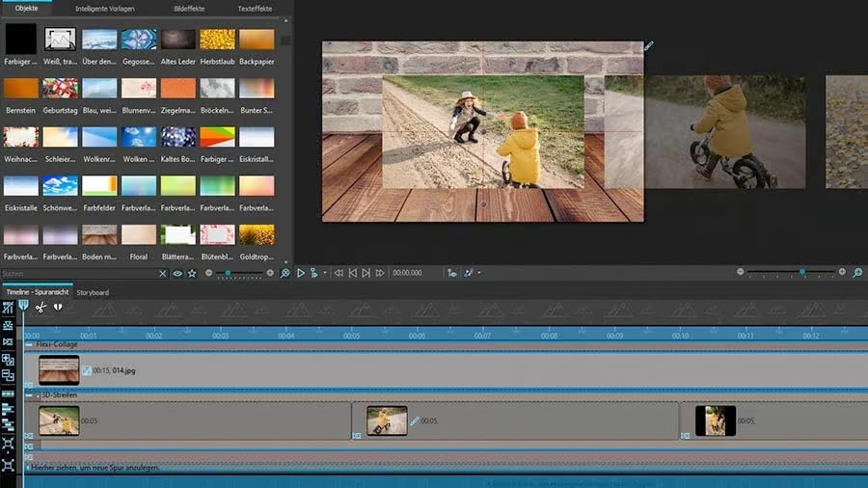868x488 pixels.
Task: Open dropdown arrow next to play-from-here button
Action: point(325,274)
